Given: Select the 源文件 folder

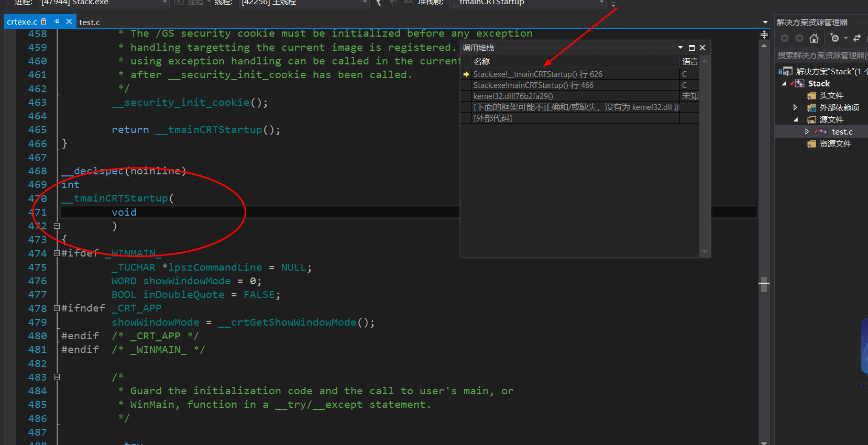Looking at the screenshot, I should (831, 120).
